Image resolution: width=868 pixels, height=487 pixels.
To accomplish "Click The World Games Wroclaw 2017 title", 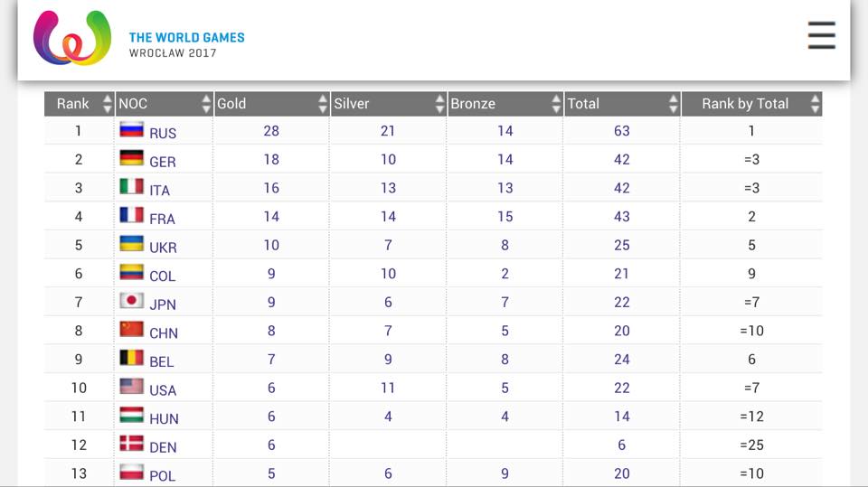I will (186, 44).
